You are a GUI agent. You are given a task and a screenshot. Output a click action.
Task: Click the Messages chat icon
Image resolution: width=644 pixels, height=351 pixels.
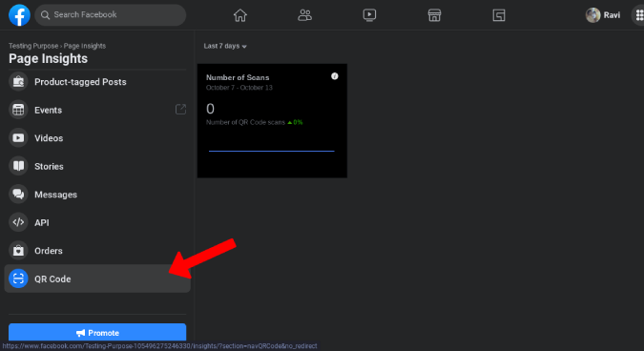point(18,195)
